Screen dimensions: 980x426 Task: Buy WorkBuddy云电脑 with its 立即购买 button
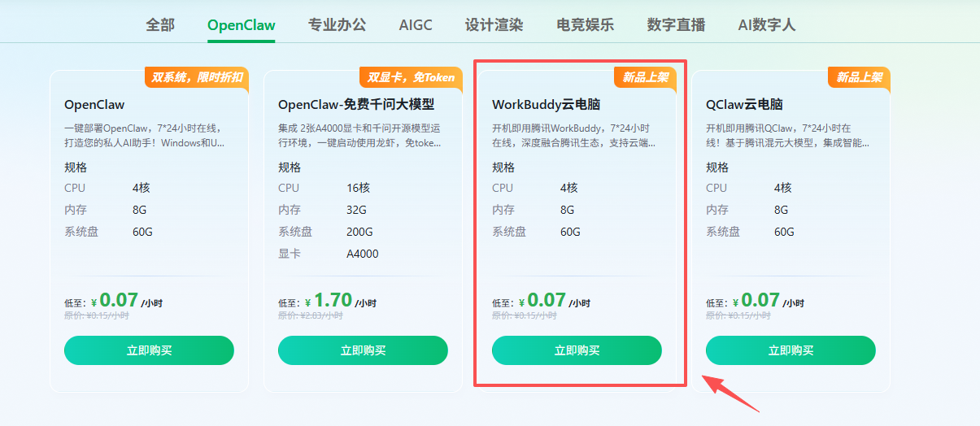point(577,350)
